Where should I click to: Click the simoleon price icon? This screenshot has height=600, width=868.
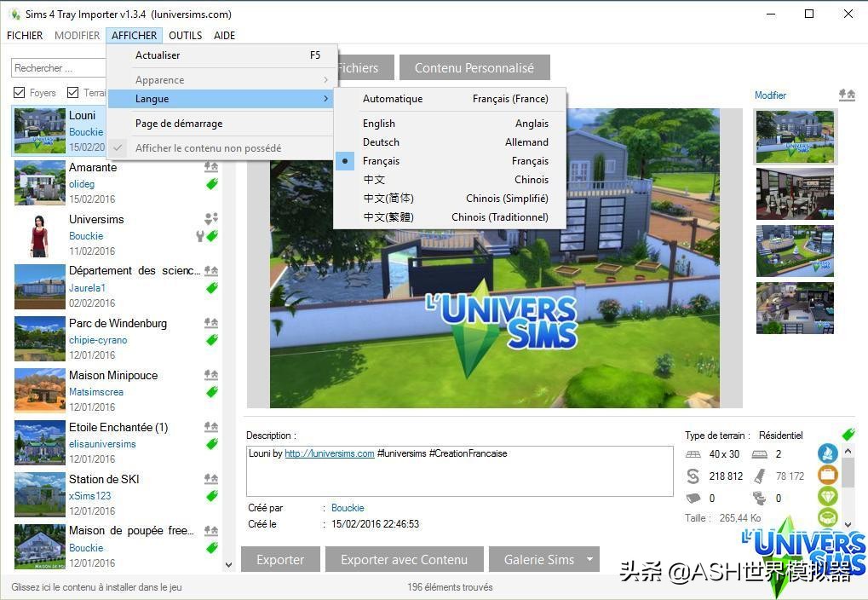[x=693, y=476]
